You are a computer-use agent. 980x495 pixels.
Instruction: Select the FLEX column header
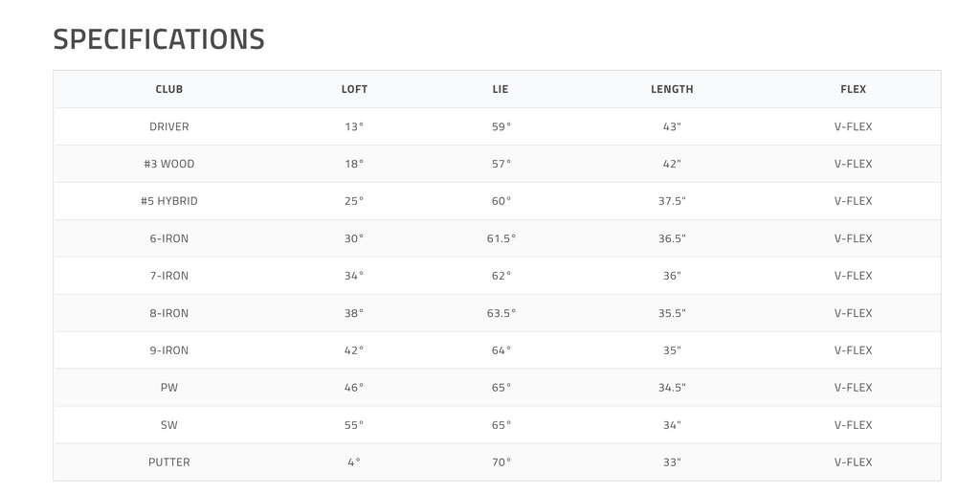(853, 89)
